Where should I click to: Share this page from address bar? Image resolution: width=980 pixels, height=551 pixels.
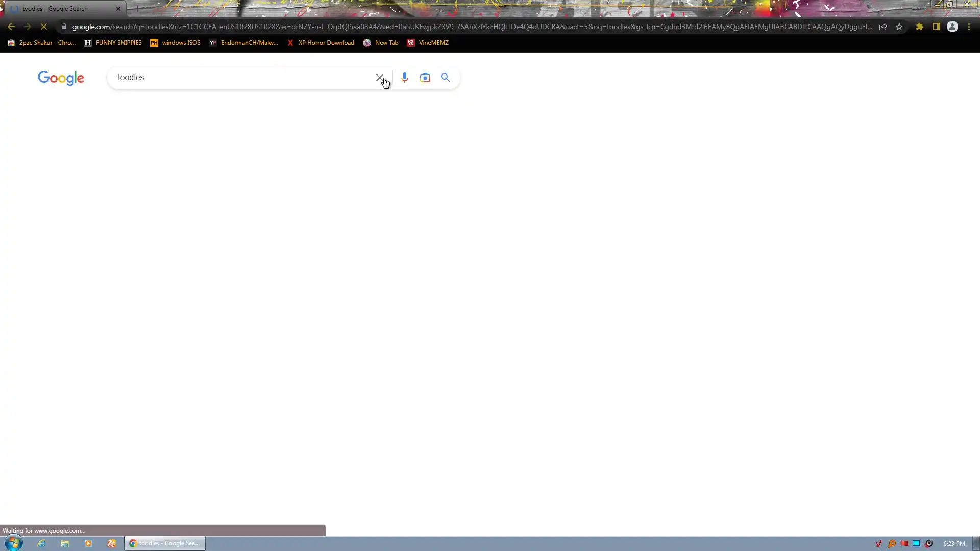click(x=883, y=27)
